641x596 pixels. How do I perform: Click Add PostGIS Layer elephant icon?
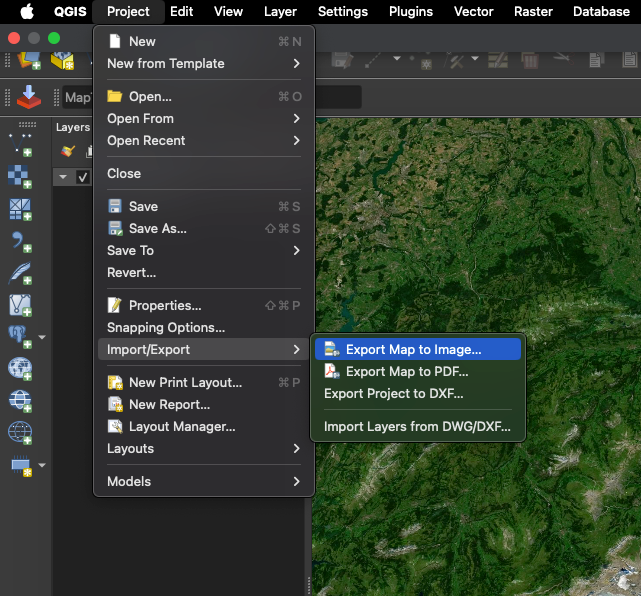tap(20, 337)
